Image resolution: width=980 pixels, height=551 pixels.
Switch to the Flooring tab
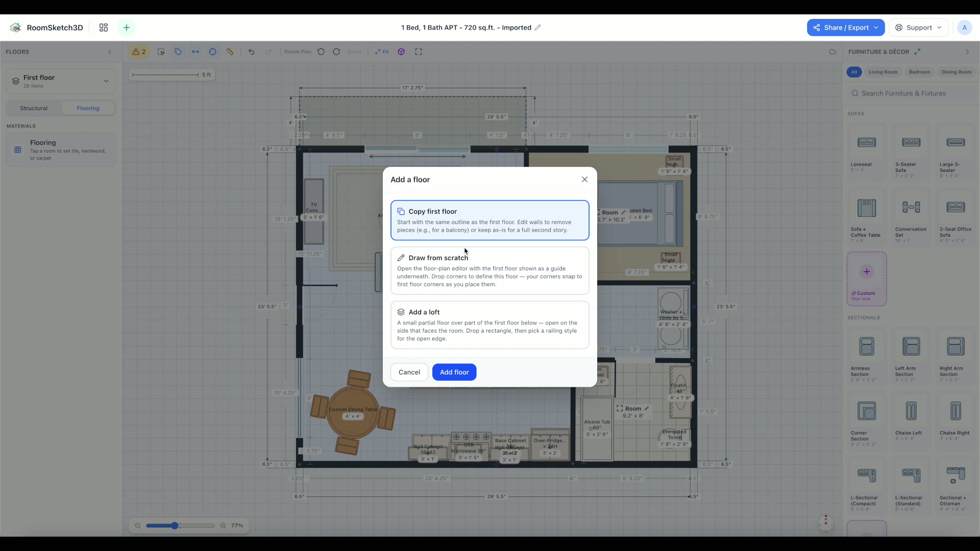point(88,108)
